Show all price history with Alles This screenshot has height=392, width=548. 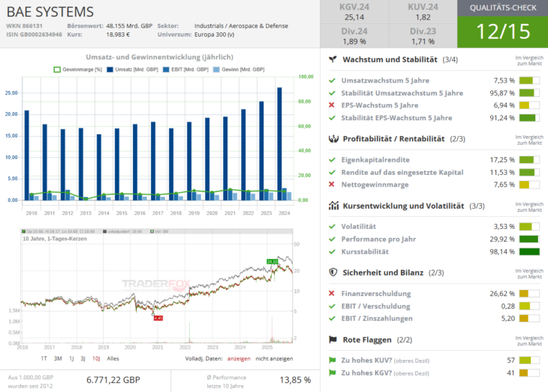113,358
